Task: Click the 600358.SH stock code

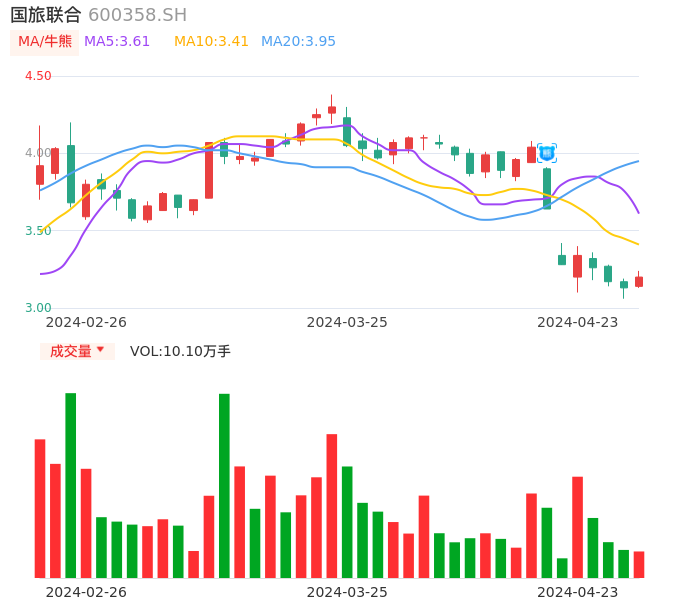Action: 137,15
